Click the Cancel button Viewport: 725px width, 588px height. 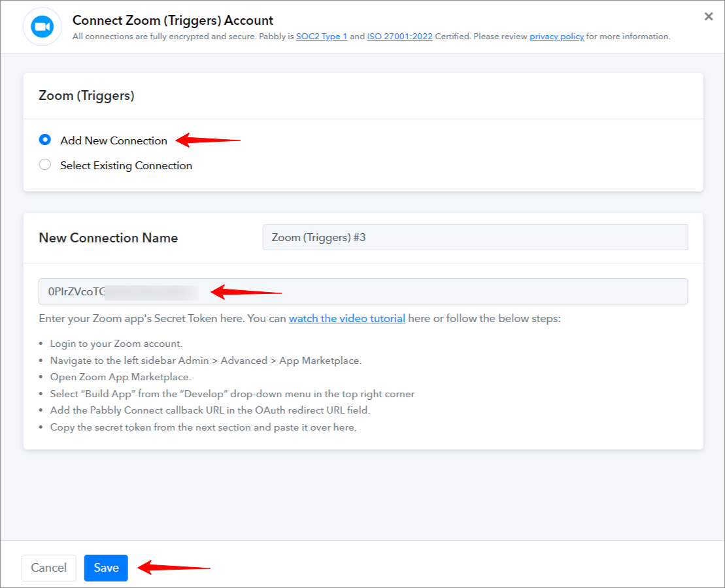pyautogui.click(x=48, y=568)
